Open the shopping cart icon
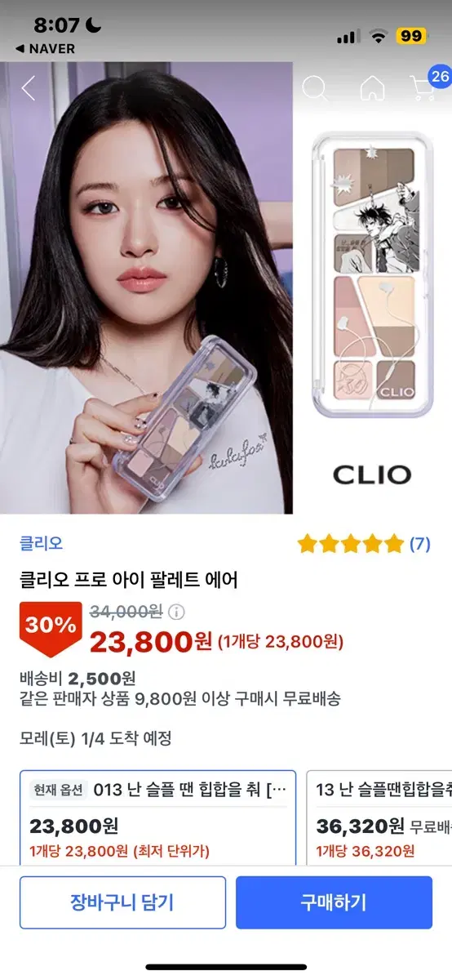This screenshot has width=452, height=980. tap(423, 88)
